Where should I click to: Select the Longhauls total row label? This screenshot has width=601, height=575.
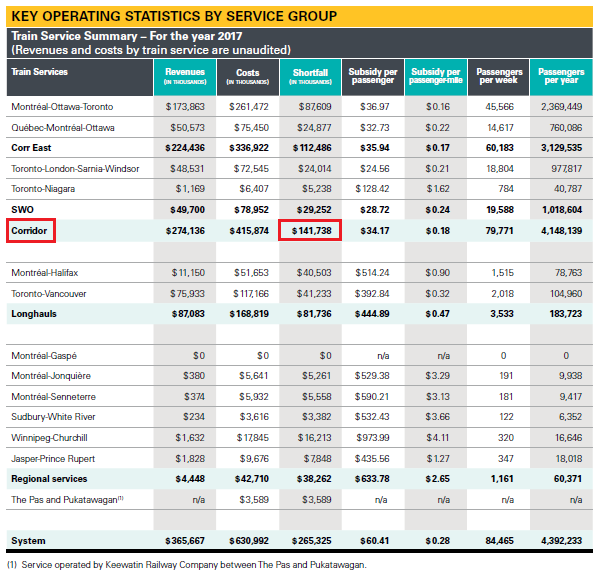(x=34, y=314)
